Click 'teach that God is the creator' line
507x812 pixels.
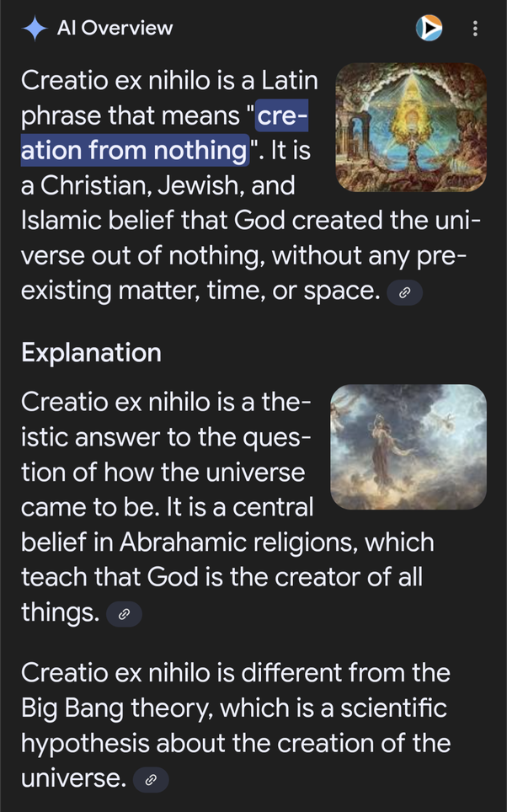pos(221,578)
